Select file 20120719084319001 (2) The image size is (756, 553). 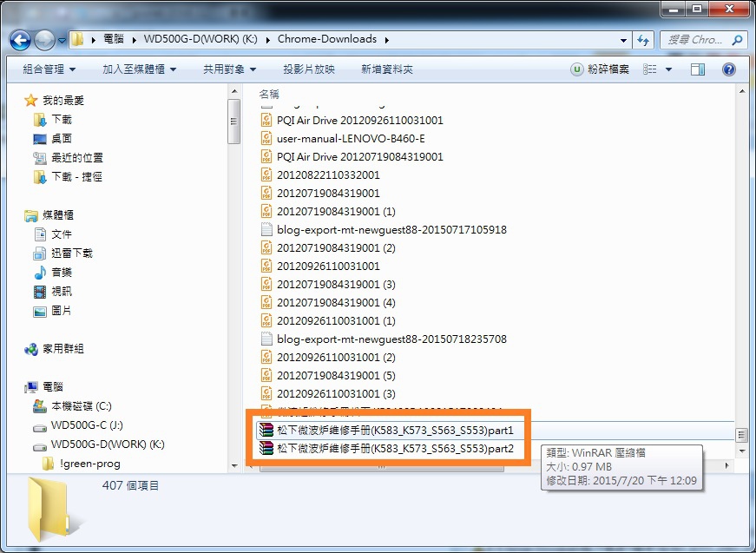pos(336,247)
